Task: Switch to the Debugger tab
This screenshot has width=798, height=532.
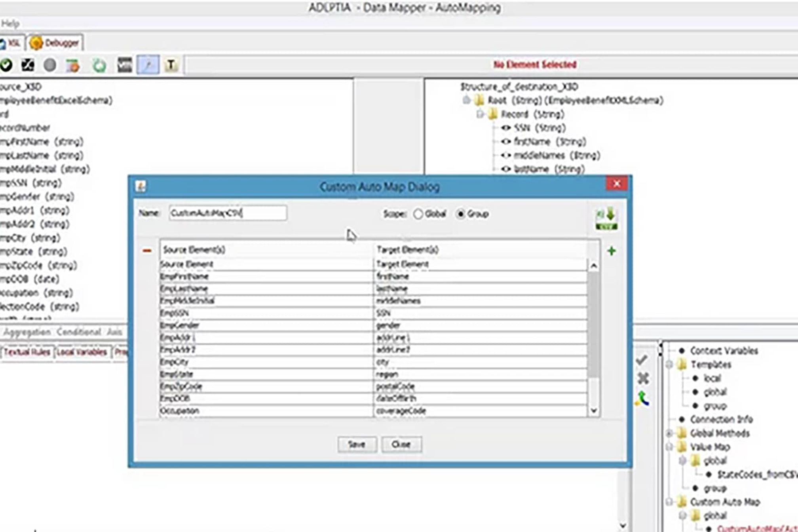Action: (x=55, y=43)
